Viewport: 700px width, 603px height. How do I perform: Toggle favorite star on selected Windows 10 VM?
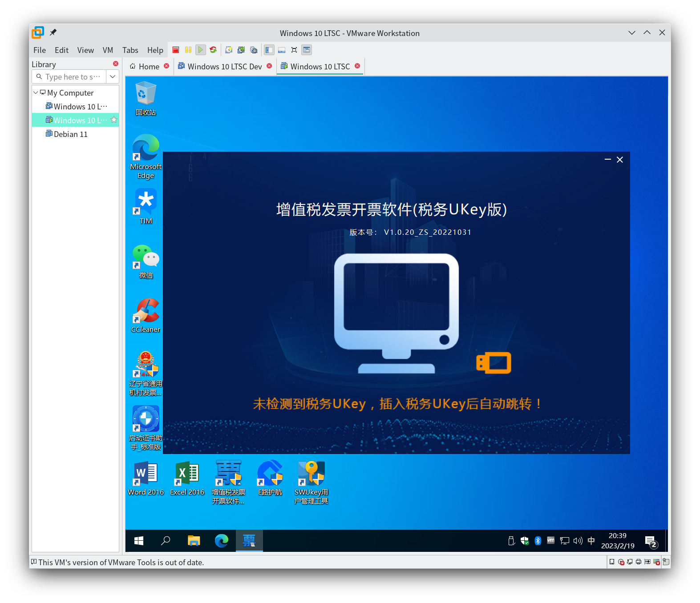[x=114, y=120]
